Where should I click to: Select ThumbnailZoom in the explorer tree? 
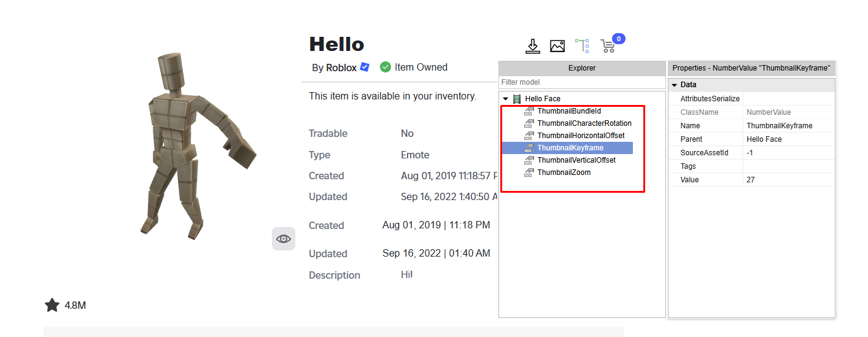click(564, 172)
